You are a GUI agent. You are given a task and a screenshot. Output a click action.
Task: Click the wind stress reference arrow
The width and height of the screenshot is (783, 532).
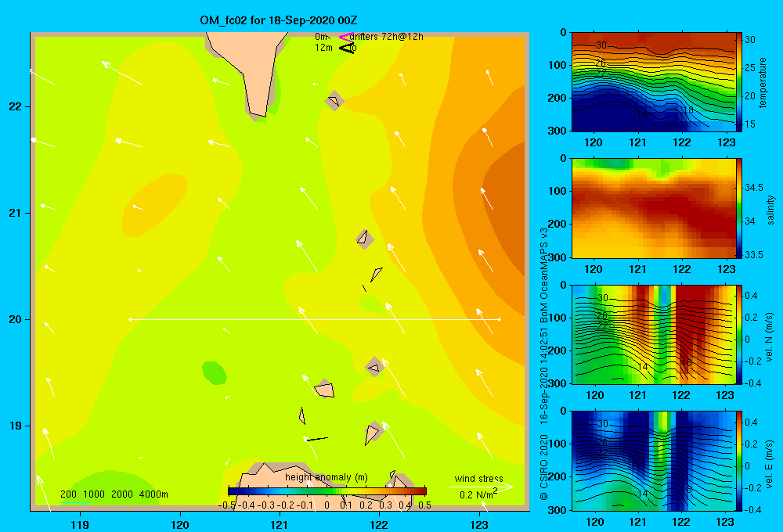[482, 487]
